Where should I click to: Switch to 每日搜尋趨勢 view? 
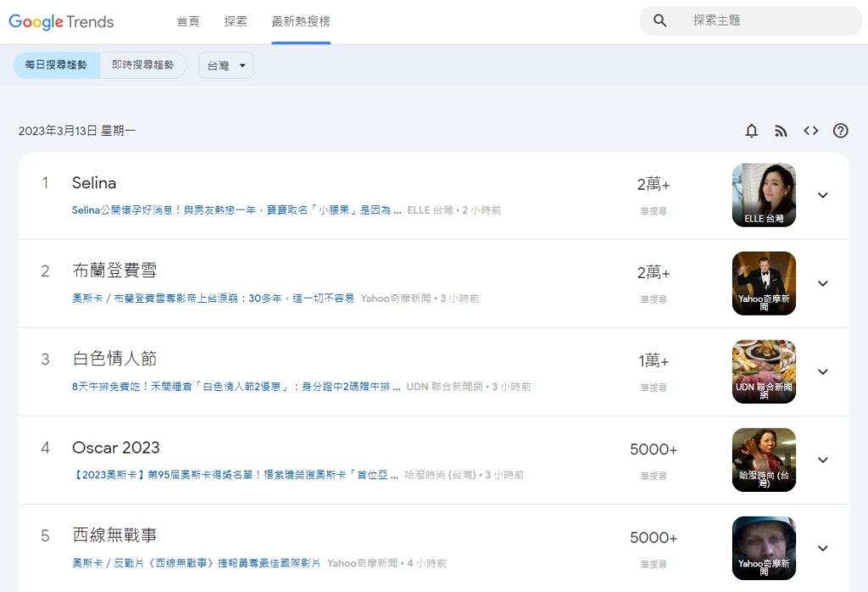[x=57, y=65]
